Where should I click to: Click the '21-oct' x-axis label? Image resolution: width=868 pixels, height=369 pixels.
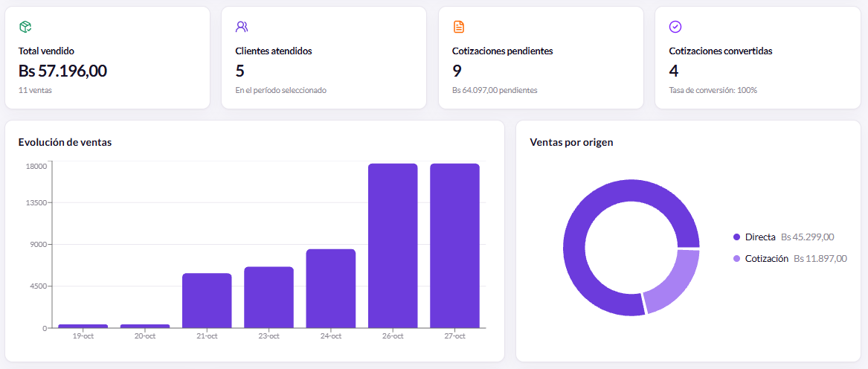coord(207,336)
